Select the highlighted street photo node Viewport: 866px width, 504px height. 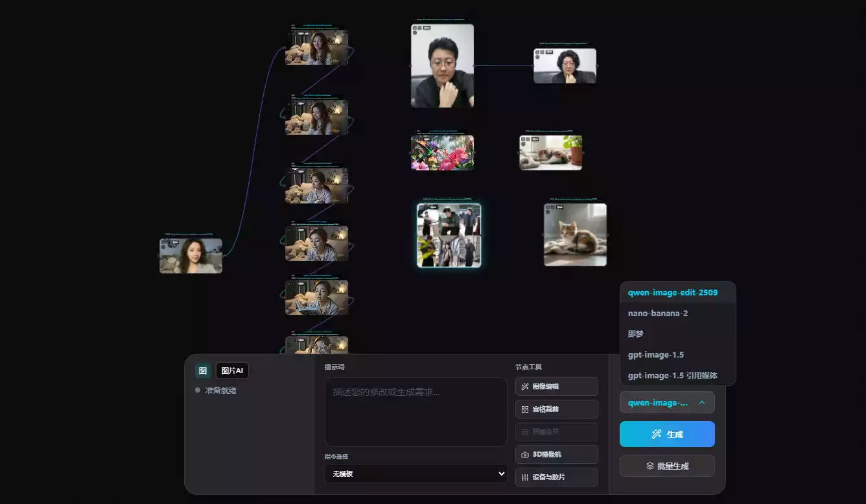click(x=449, y=235)
